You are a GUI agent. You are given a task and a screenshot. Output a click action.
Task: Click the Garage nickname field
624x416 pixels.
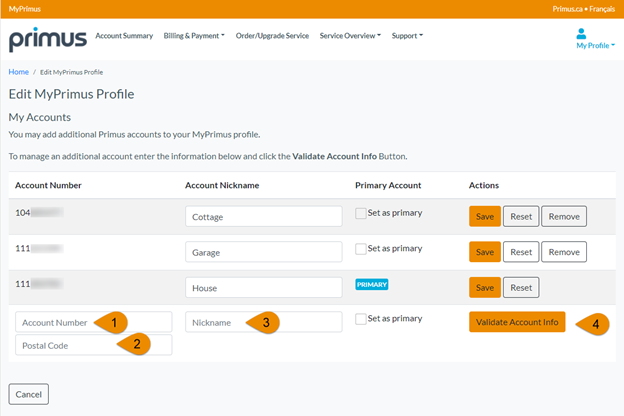point(263,252)
